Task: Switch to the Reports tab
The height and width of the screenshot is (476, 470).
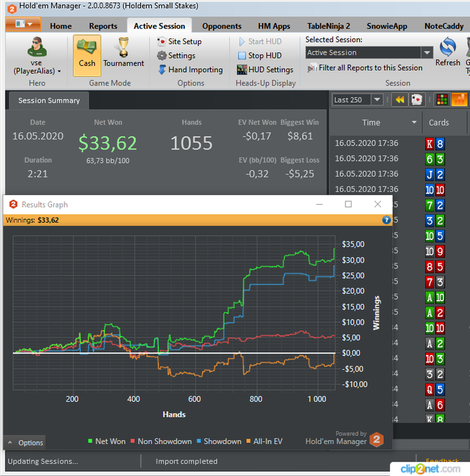Action: 103,26
